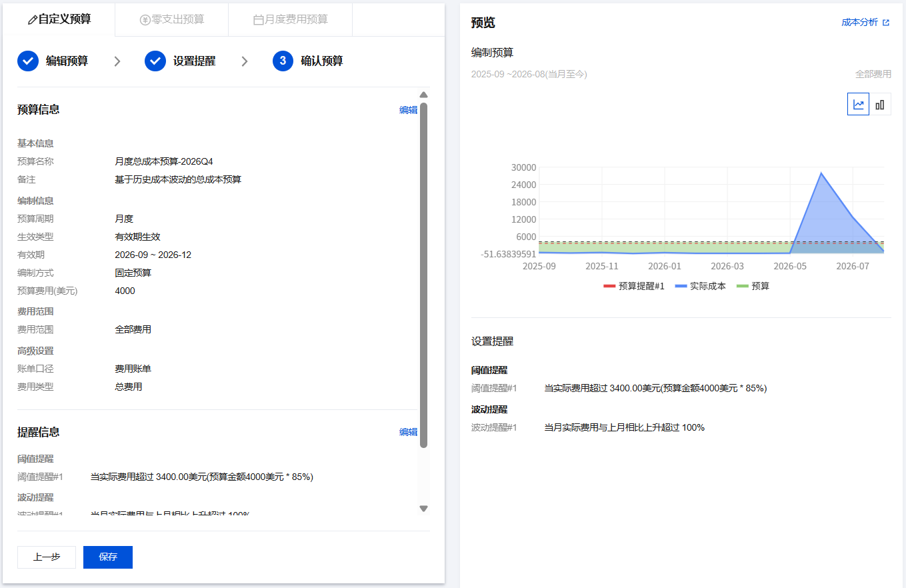Click the cost peak point on the chart
The image size is (906, 588).
tap(821, 173)
